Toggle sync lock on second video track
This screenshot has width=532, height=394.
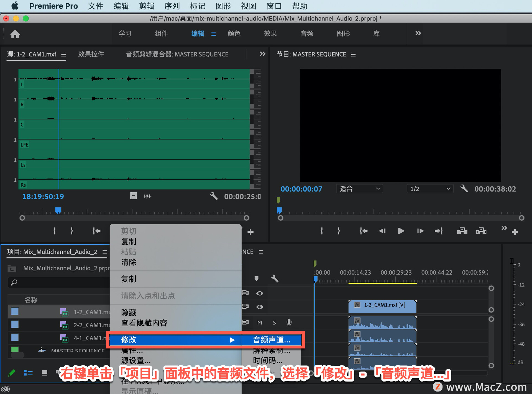(245, 306)
